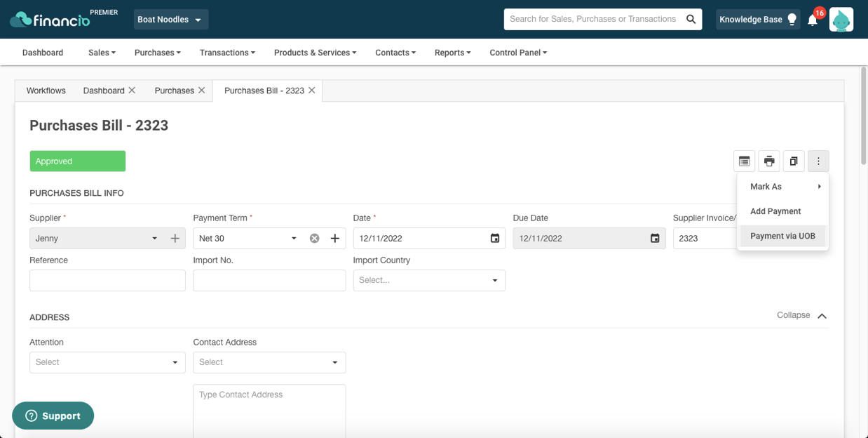Click the three-dot more options icon
Viewport: 868px width, 438px height.
[x=818, y=161]
